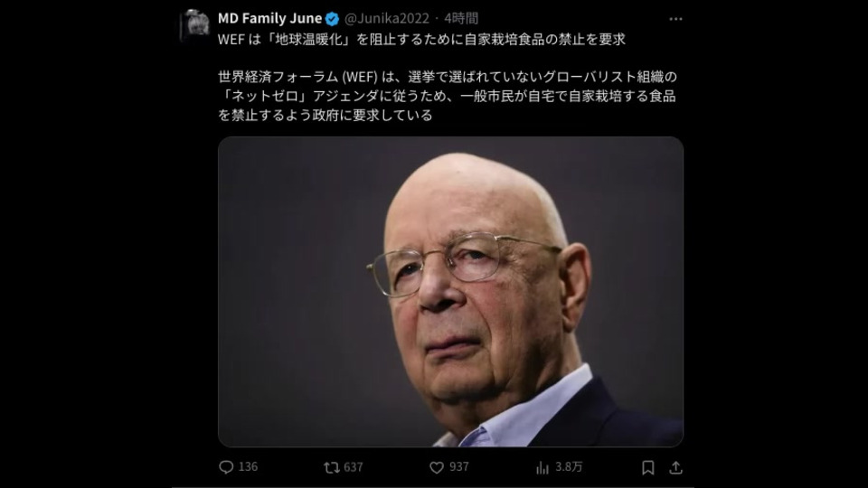Click the 637 reposts count
Viewport: 868px width, 488px height.
point(354,467)
